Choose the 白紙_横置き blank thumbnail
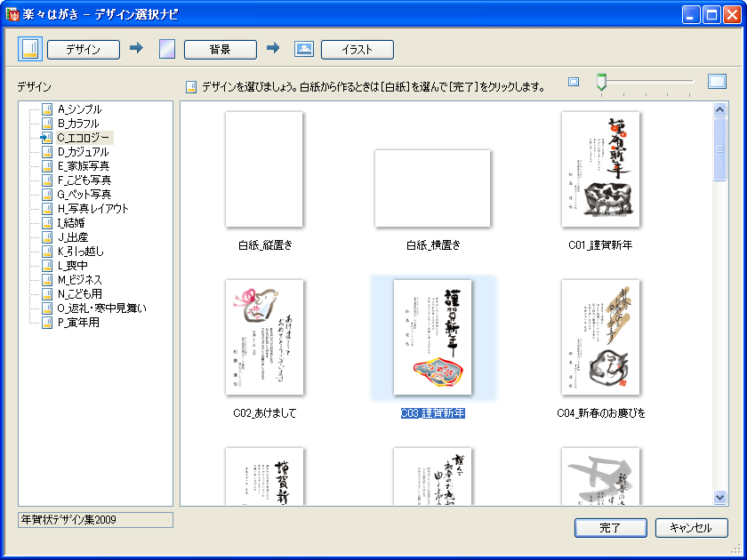The height and width of the screenshot is (560, 747). (432, 188)
